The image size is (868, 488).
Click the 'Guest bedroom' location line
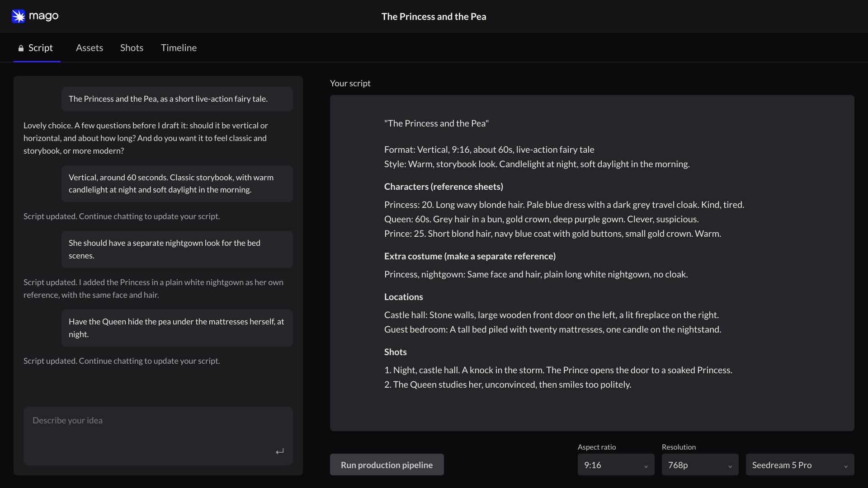pyautogui.click(x=553, y=329)
